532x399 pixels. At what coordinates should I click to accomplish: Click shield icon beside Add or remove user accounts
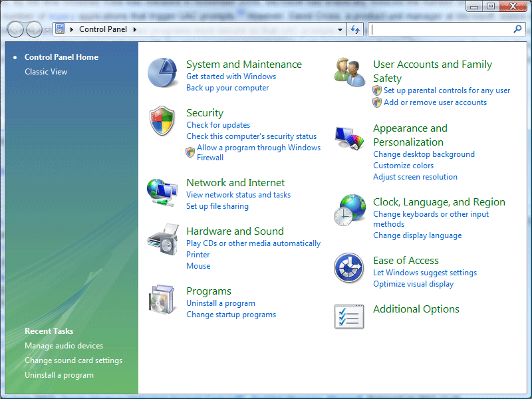[x=377, y=102]
